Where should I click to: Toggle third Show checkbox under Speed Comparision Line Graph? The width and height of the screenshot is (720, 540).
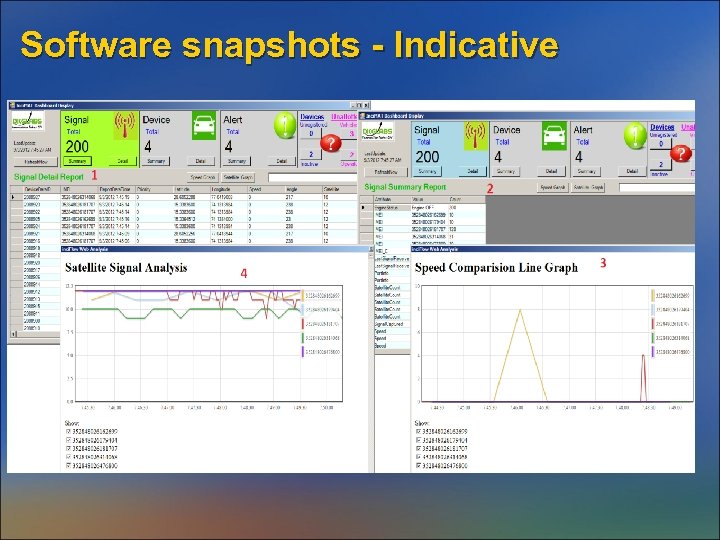tap(418, 448)
